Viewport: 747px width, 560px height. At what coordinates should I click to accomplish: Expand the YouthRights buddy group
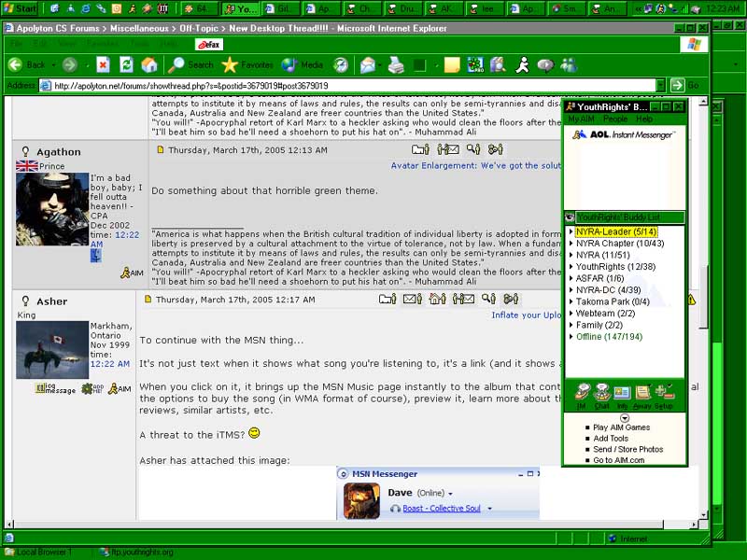click(x=572, y=267)
